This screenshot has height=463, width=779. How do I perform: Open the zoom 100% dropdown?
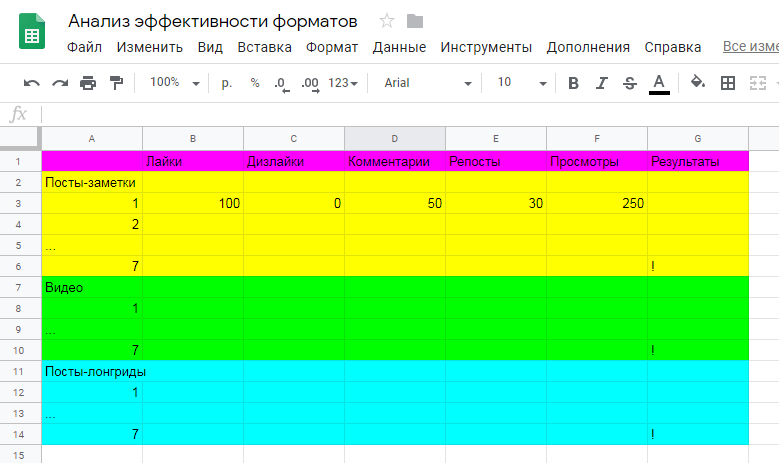click(x=174, y=82)
